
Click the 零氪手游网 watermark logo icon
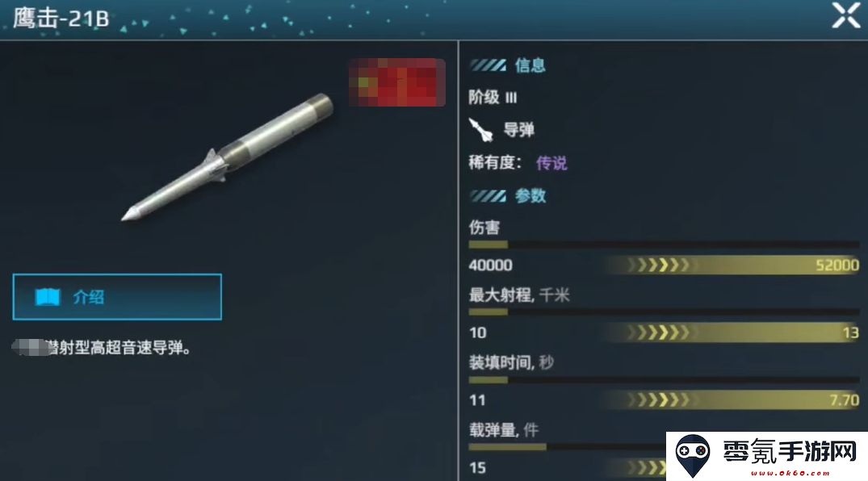tap(693, 455)
